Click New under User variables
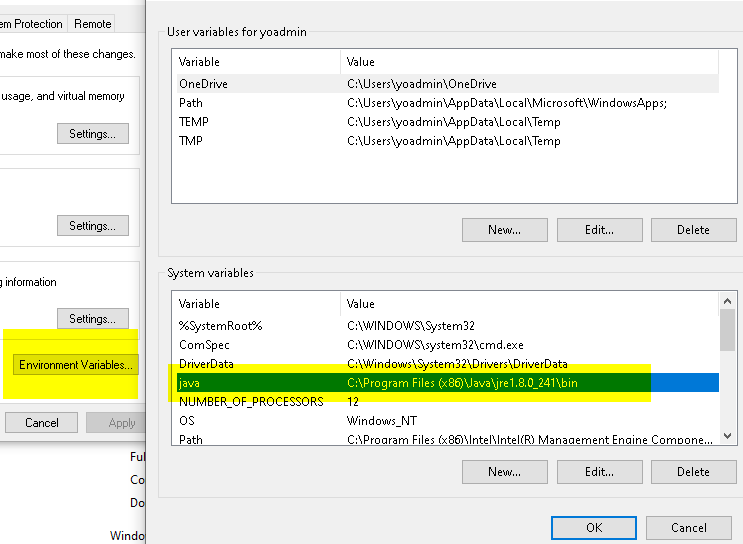The image size is (743, 544). [x=504, y=230]
